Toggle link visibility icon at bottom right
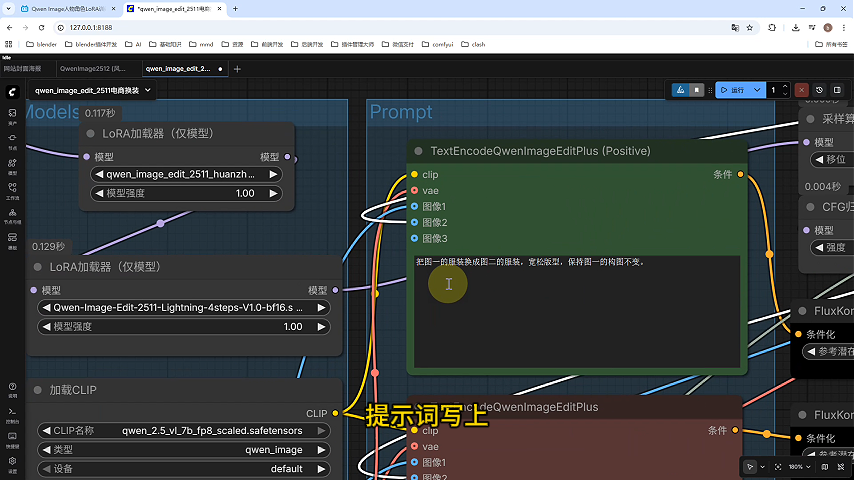The width and height of the screenshot is (854, 480). pyautogui.click(x=841, y=467)
